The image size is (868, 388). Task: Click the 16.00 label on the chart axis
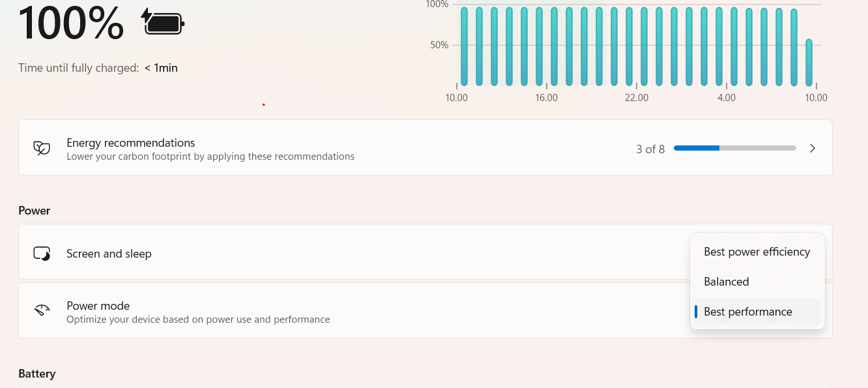click(x=546, y=98)
